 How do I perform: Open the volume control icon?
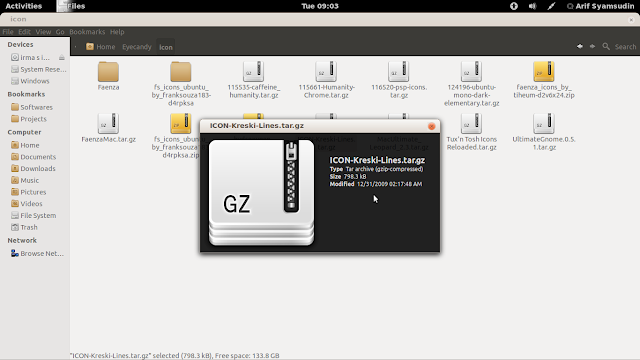532,6
